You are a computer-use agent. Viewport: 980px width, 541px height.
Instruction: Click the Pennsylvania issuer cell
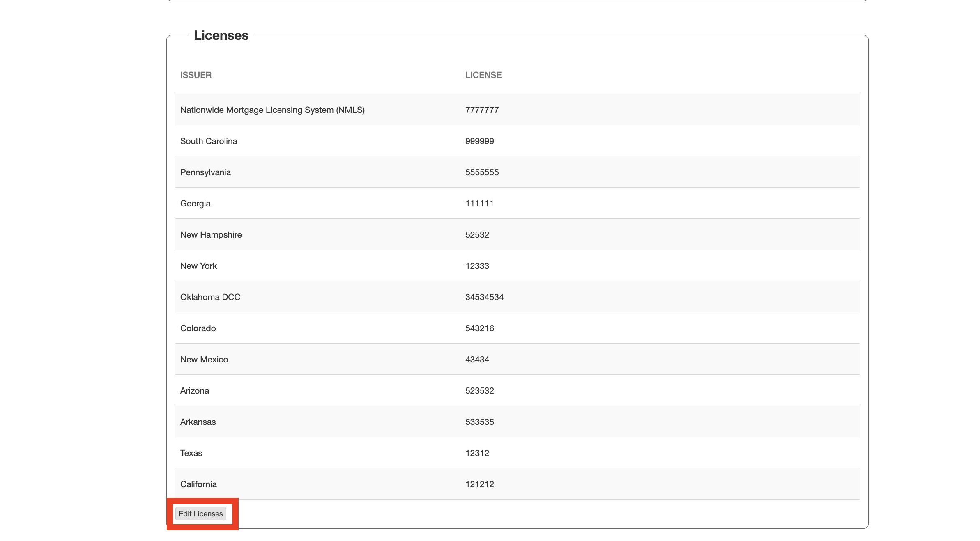[x=205, y=172]
